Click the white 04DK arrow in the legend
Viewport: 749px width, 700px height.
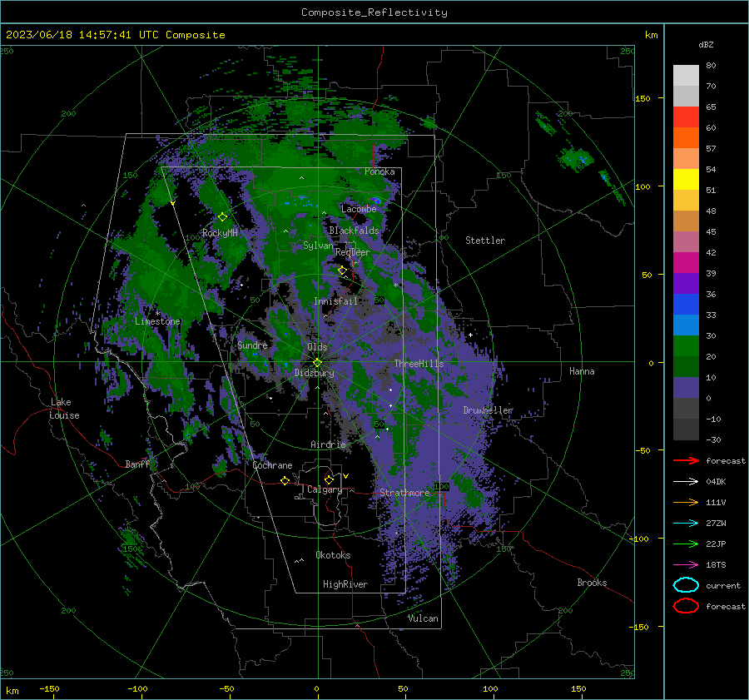coord(686,481)
